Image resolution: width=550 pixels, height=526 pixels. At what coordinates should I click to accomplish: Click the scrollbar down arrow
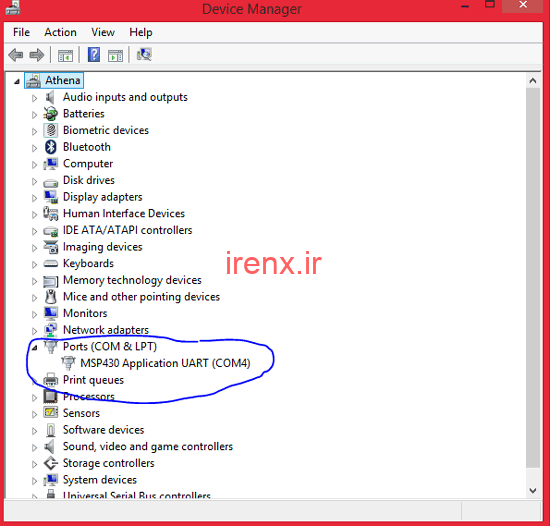click(533, 491)
